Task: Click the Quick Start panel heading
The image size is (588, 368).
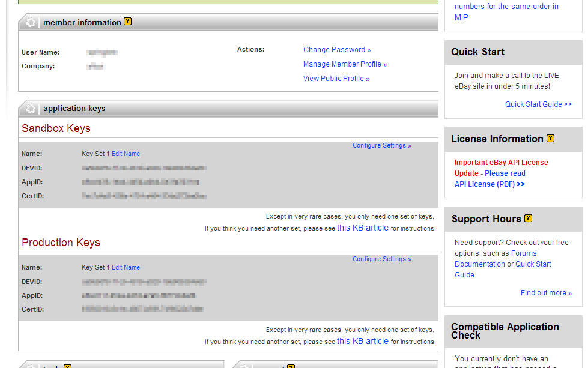Action: click(x=477, y=52)
